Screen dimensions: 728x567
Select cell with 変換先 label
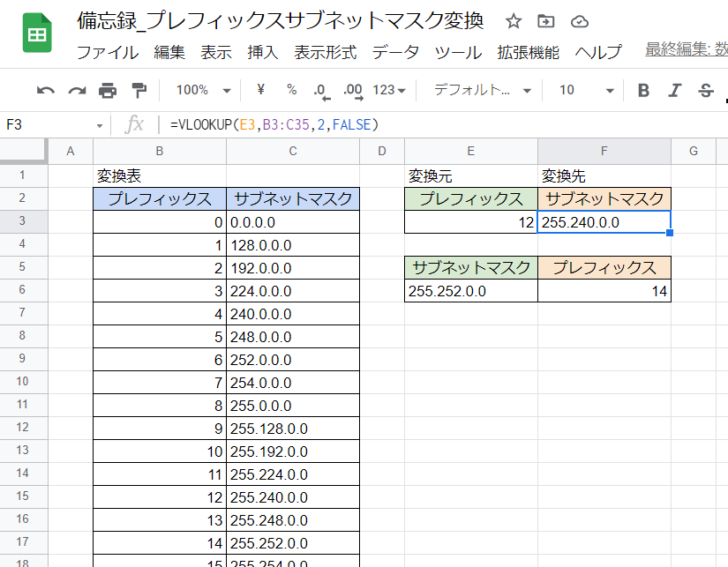coord(604,175)
